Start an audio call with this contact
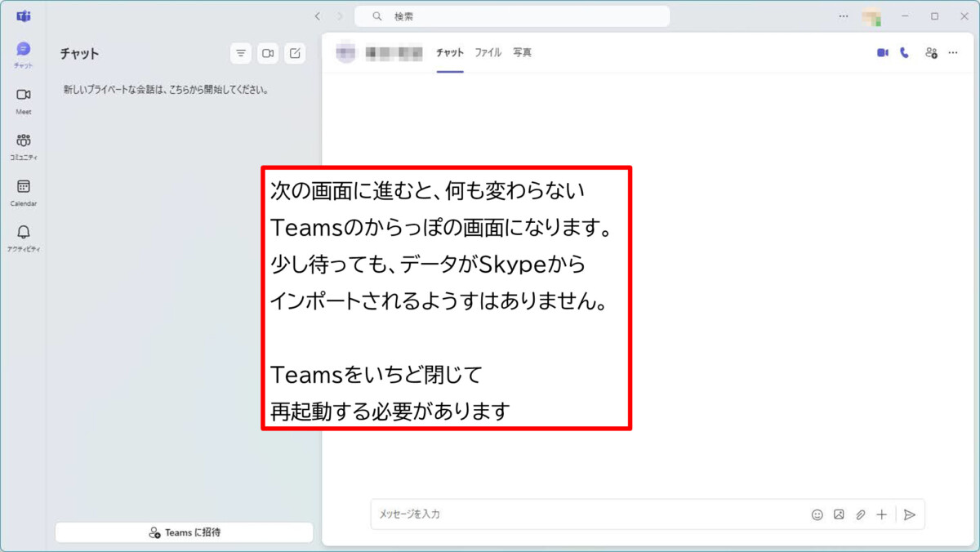This screenshot has width=980, height=552. [905, 52]
